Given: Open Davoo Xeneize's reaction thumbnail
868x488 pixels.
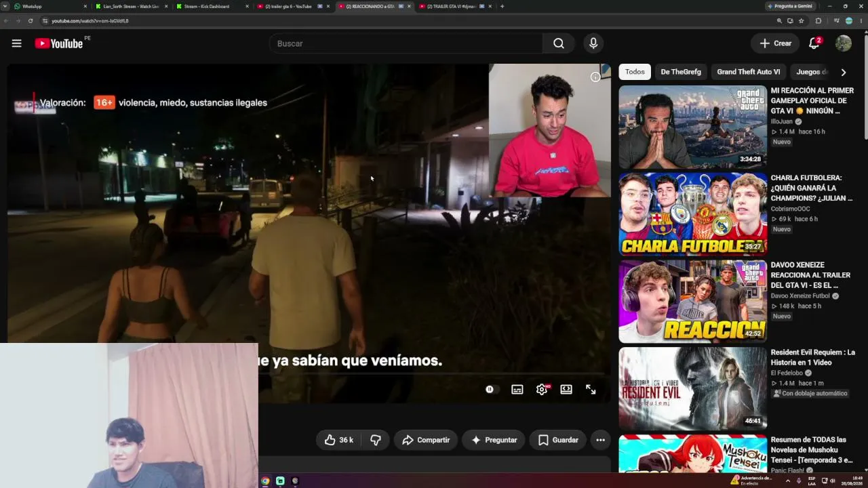Looking at the screenshot, I should coord(692,302).
